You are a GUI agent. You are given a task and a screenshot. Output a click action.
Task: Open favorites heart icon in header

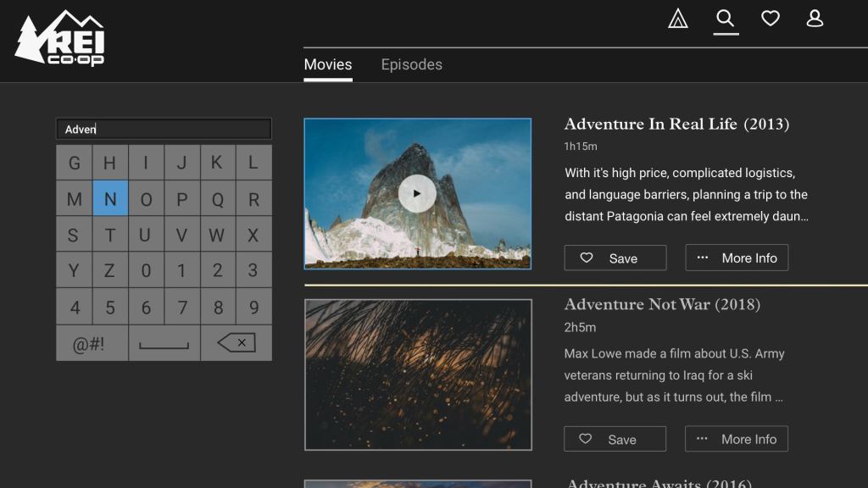[x=770, y=19]
